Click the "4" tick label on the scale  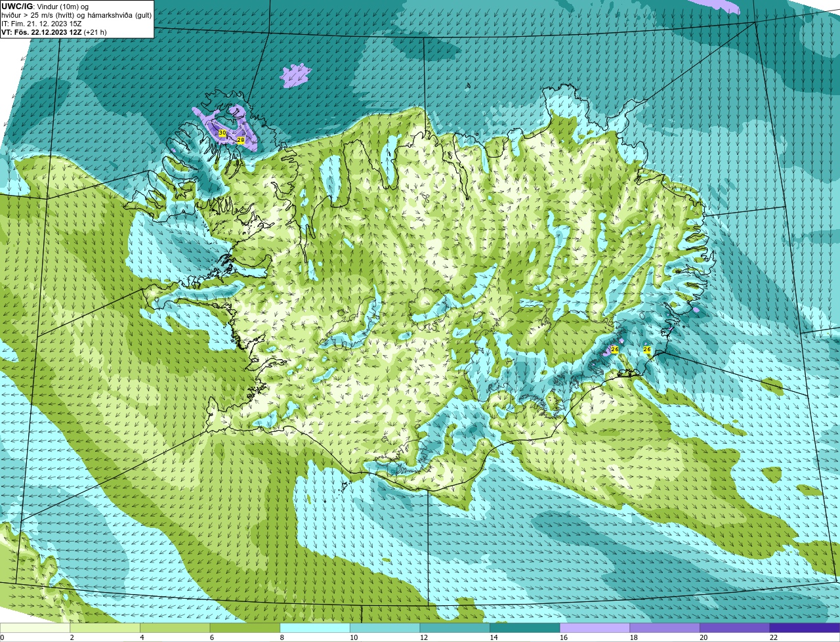142,637
